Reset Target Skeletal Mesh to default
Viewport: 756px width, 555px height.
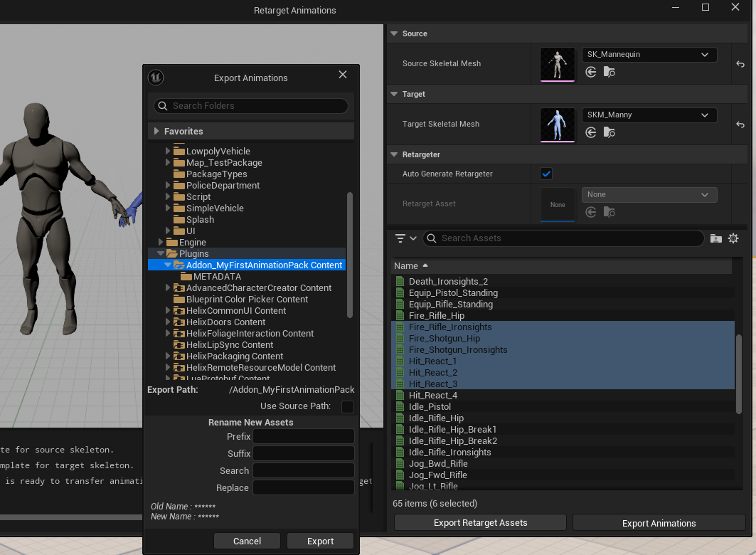[740, 125]
